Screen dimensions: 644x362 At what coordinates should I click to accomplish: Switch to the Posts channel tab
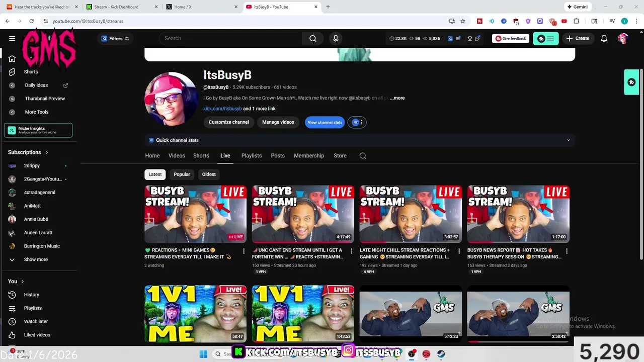tap(278, 156)
